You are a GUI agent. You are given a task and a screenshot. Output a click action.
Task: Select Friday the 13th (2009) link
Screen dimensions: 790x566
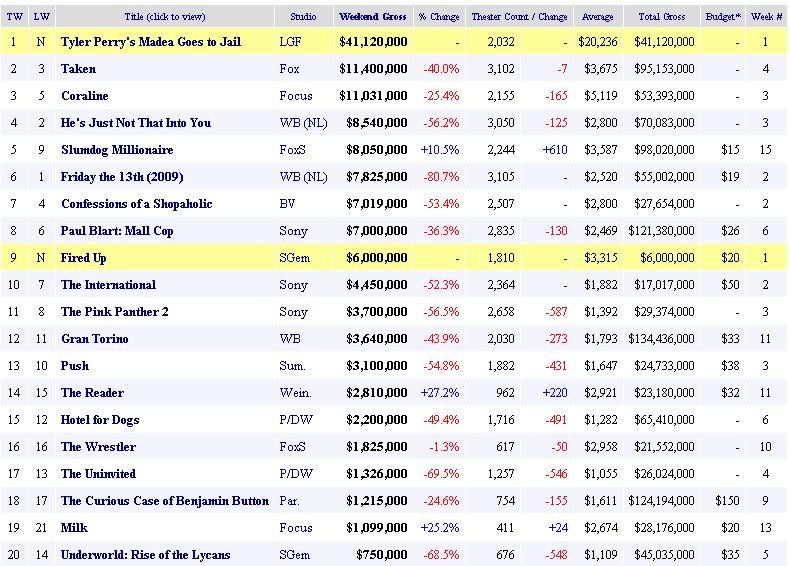pyautogui.click(x=116, y=177)
